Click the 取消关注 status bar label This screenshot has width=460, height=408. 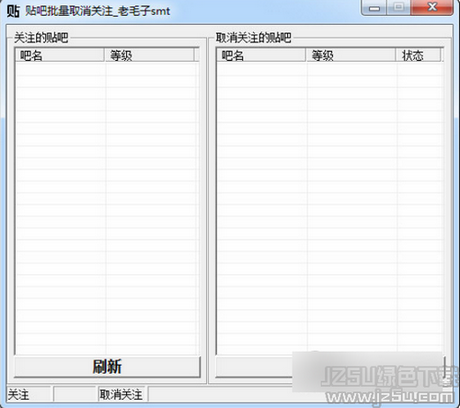tap(121, 395)
